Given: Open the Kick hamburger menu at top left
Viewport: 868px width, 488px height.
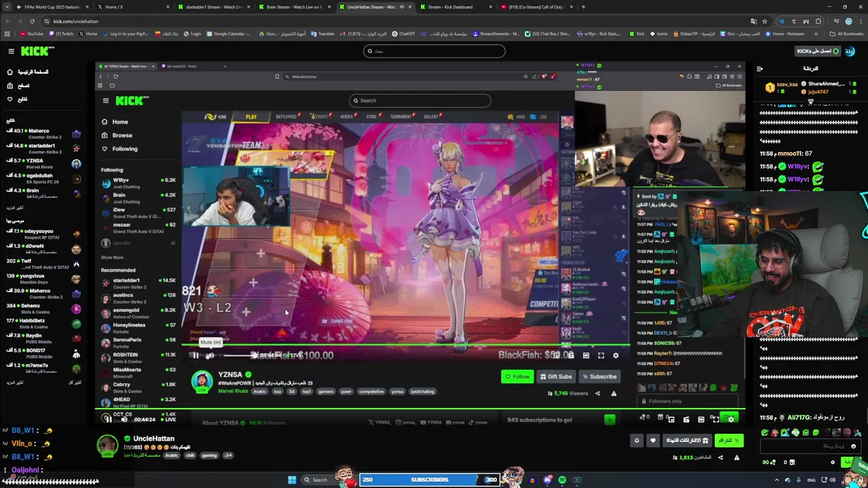Looking at the screenshot, I should 11,51.
